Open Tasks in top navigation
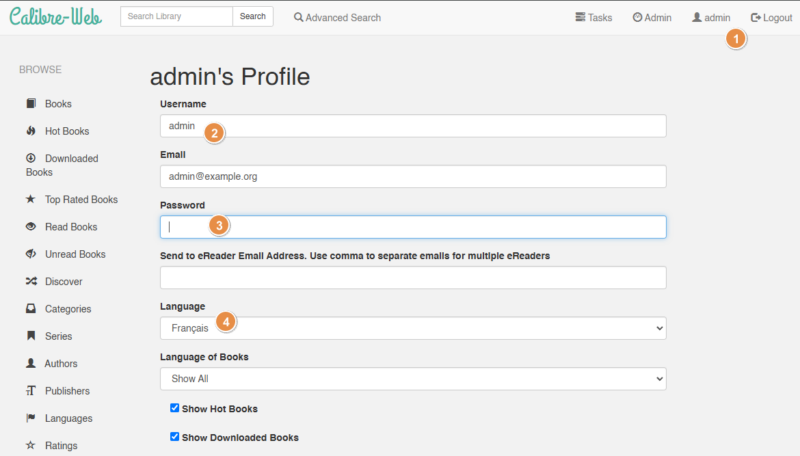Viewport: 800px width, 456px height. pos(594,17)
